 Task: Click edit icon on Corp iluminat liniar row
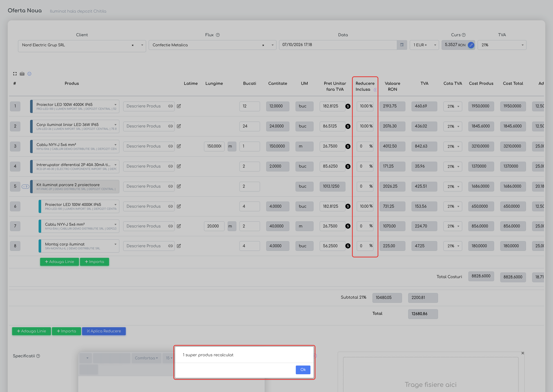click(179, 126)
